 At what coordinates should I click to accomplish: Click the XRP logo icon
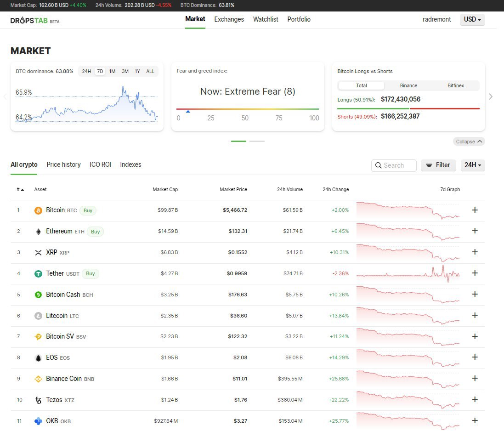[38, 253]
